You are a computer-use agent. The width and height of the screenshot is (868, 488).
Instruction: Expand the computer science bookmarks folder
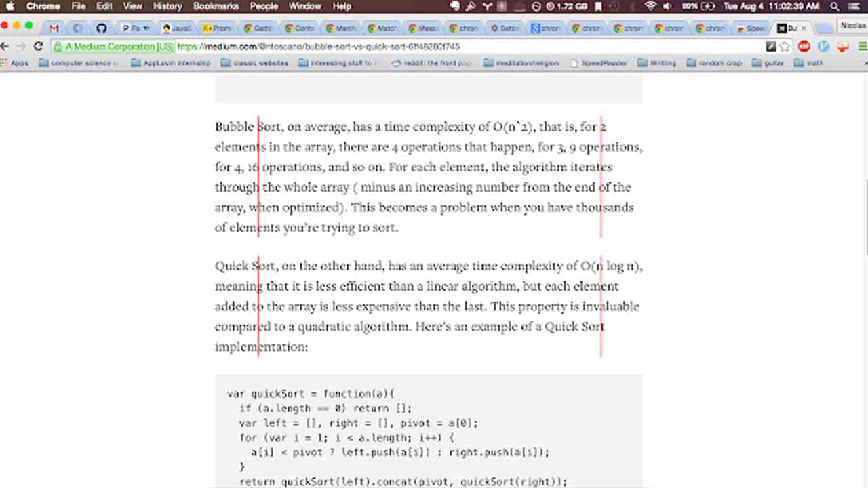(79, 63)
